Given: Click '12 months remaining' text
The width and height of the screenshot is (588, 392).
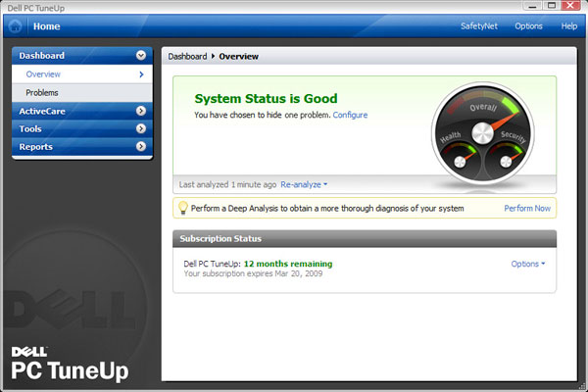Looking at the screenshot, I should point(288,264).
